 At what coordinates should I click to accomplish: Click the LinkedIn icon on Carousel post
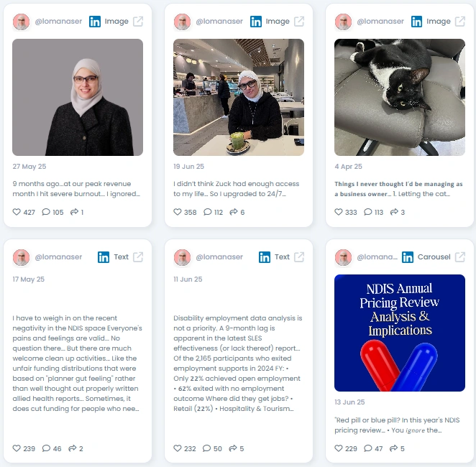pos(408,257)
